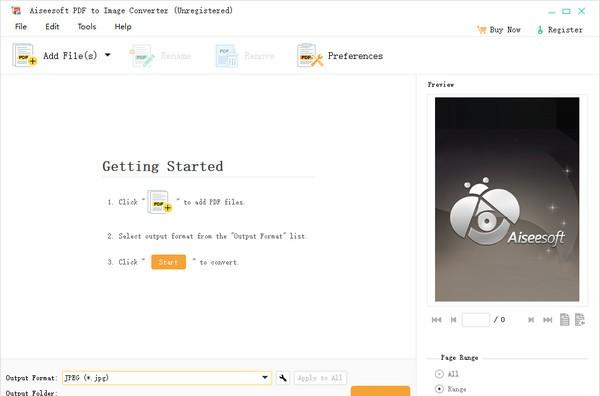Click the Remove toolbar icon
Image resolution: width=600 pixels, height=396 pixels.
(x=227, y=56)
